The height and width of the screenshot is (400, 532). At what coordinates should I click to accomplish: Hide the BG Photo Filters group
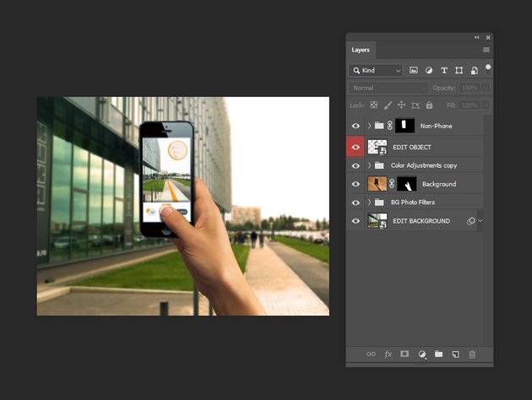click(356, 203)
